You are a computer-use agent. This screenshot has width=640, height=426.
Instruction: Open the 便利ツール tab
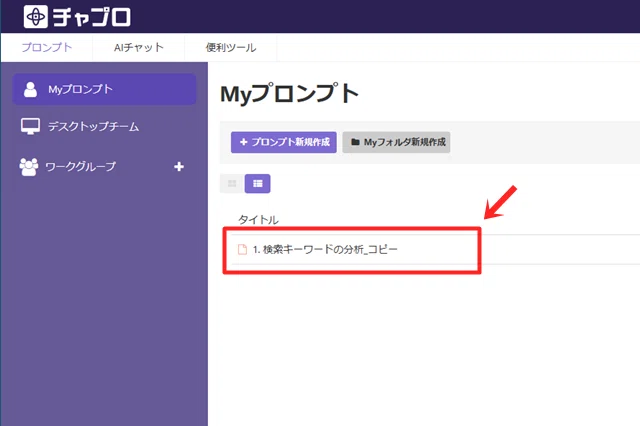[x=231, y=48]
